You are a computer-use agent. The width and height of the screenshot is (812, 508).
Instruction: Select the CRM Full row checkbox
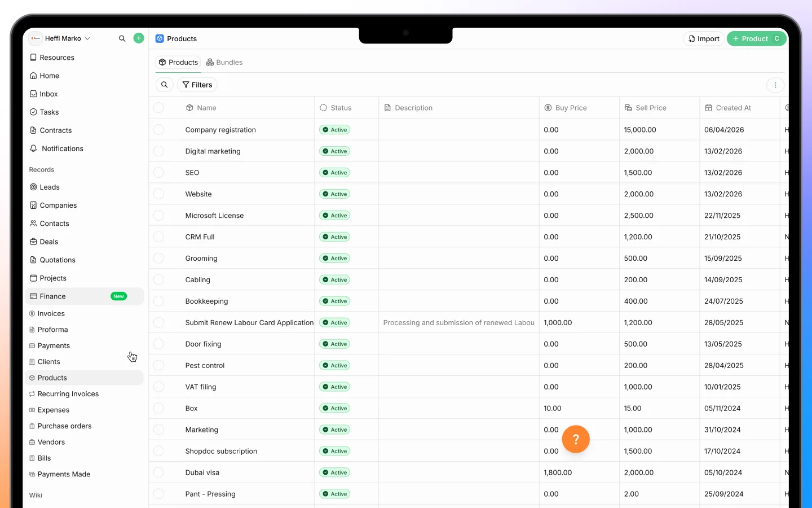[x=158, y=237]
